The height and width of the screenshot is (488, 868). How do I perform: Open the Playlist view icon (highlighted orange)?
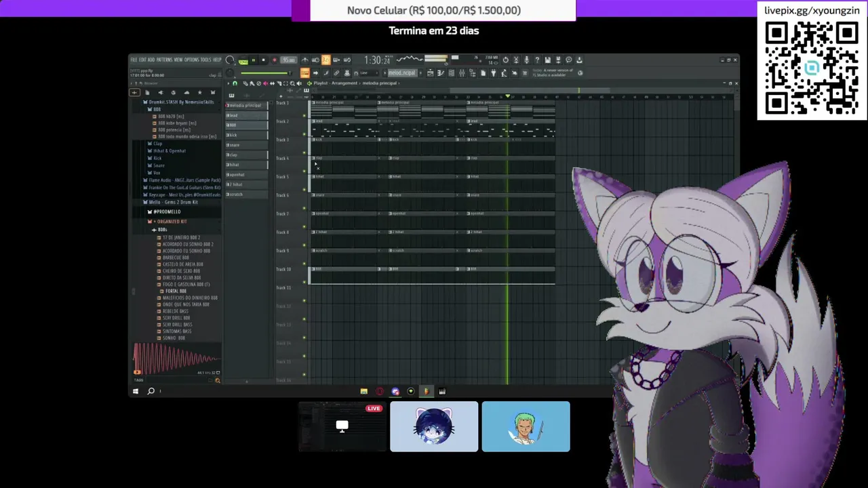(304, 73)
